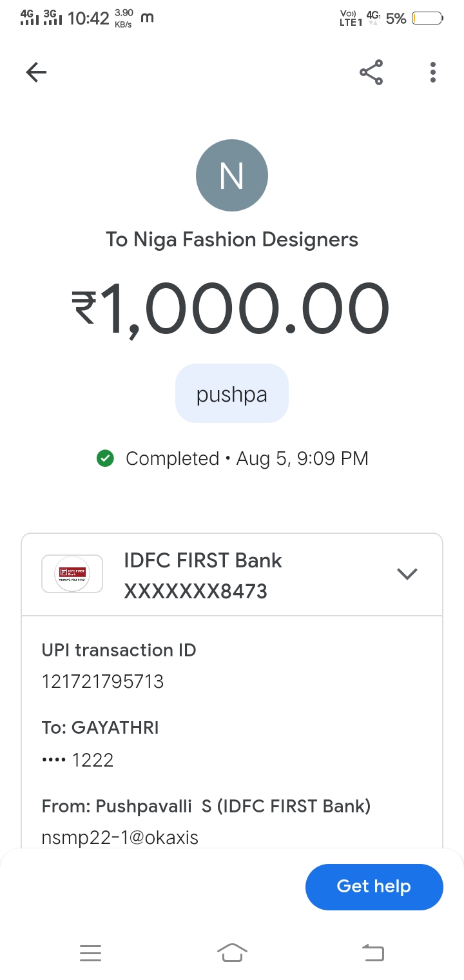Tap the round N profile avatar
The width and height of the screenshot is (464, 980).
(232, 175)
